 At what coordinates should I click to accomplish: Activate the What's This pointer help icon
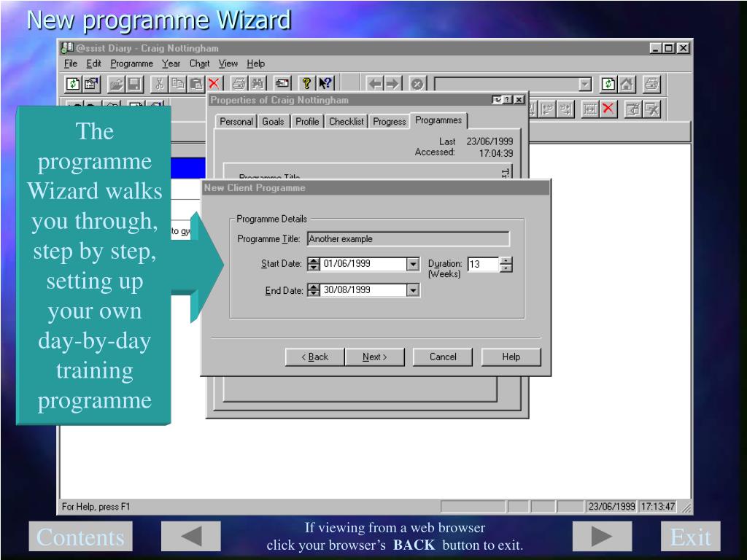click(325, 85)
